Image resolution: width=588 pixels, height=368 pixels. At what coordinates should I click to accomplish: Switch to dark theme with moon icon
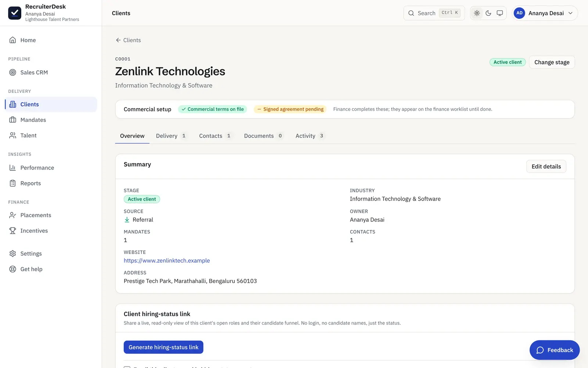(488, 13)
